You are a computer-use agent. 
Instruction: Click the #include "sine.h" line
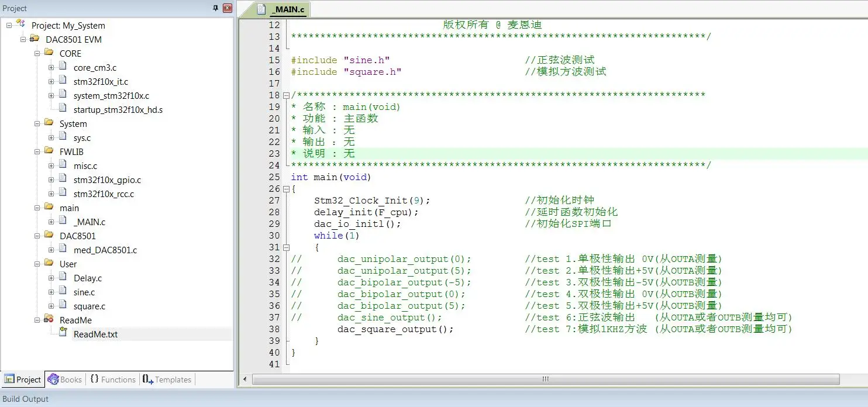[340, 60]
